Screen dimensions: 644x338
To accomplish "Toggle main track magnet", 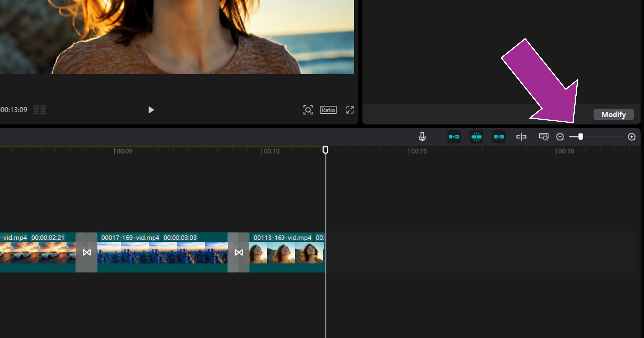I will [454, 137].
